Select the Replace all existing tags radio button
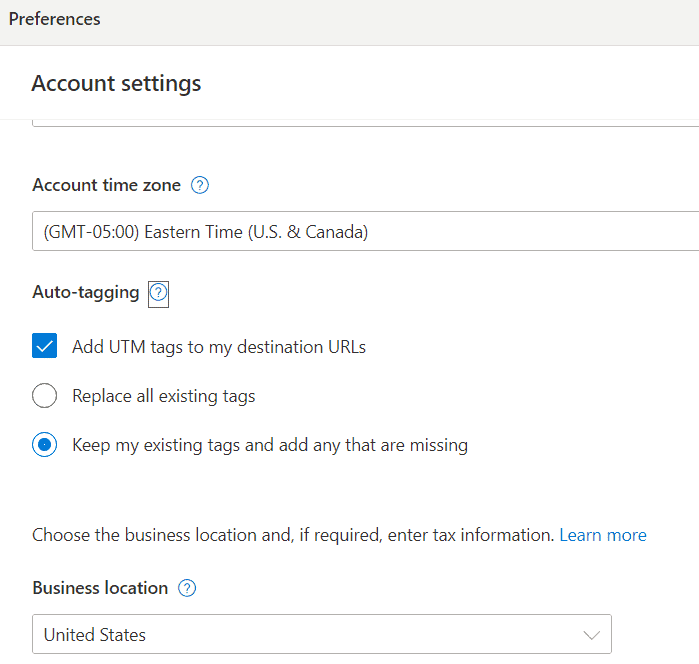 pos(44,396)
